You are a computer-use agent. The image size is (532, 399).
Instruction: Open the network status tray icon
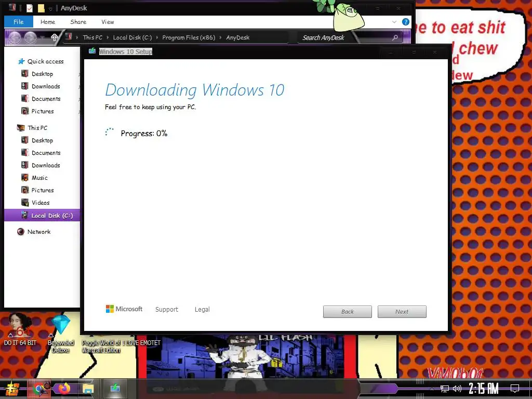click(x=444, y=389)
